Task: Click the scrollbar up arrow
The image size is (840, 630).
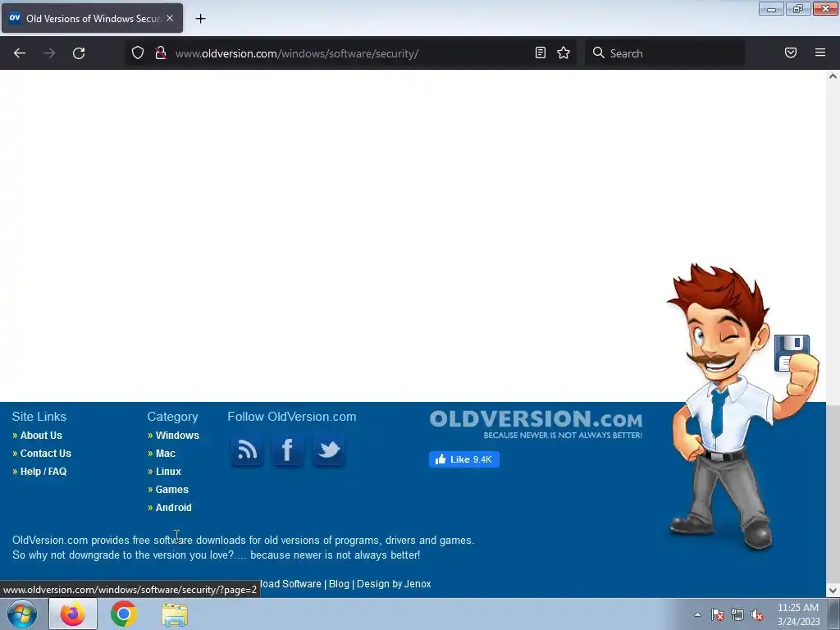Action: coord(833,76)
